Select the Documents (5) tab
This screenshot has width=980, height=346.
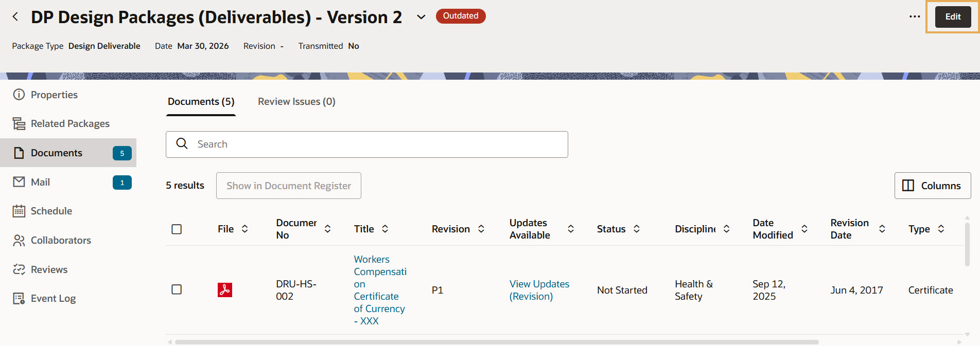click(201, 102)
